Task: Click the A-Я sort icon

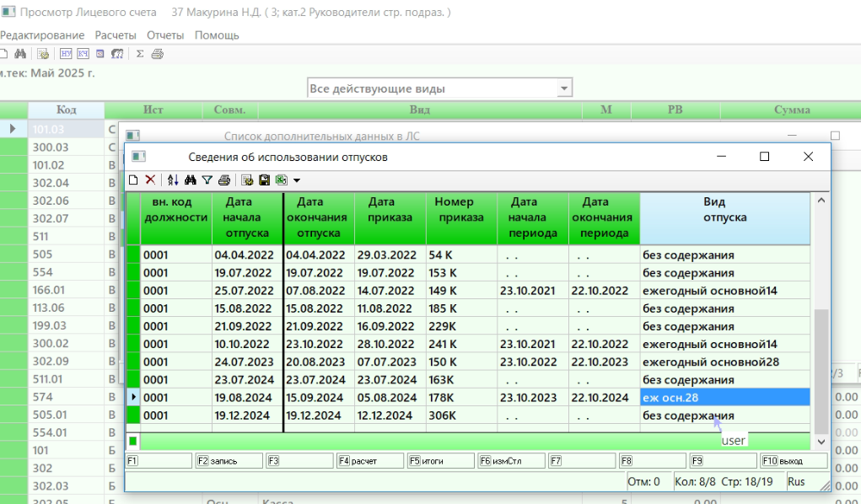Action: pos(173,180)
